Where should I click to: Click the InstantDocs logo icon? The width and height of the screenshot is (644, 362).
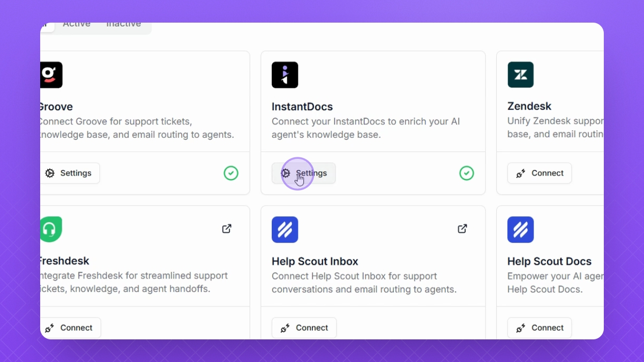pyautogui.click(x=285, y=75)
